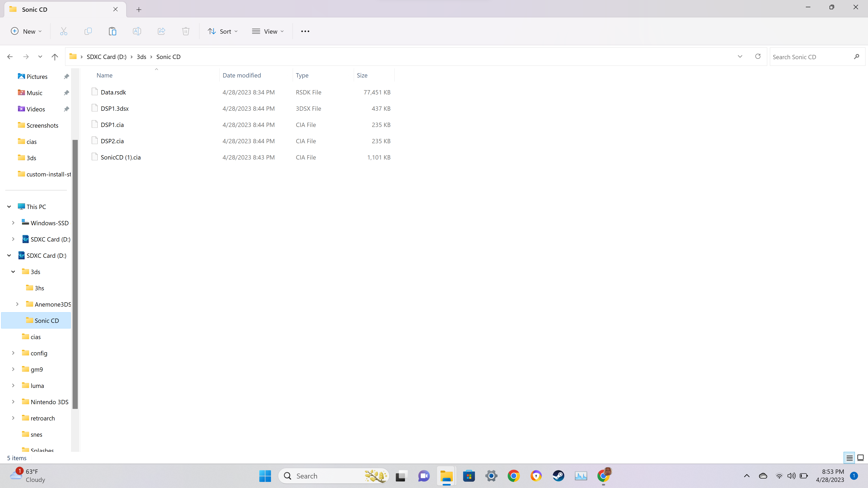Launch Microsoft Store from taskbar
The height and width of the screenshot is (488, 868).
(469, 476)
